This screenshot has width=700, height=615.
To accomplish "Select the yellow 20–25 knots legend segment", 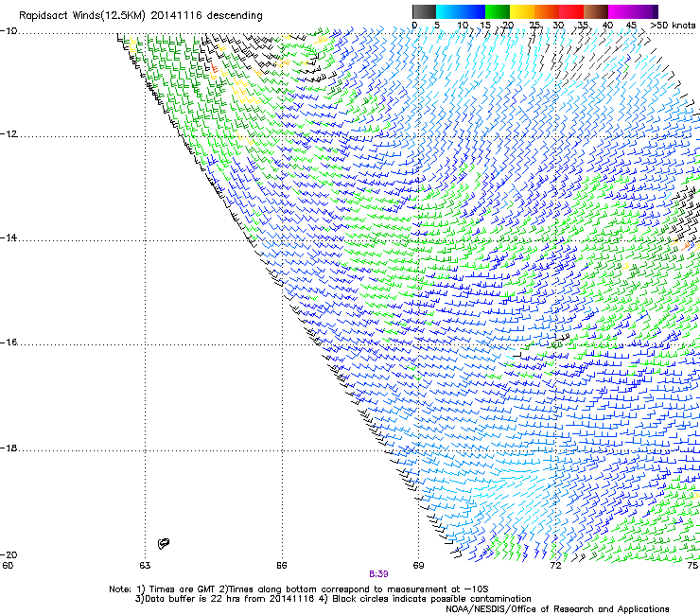I will 522,11.
